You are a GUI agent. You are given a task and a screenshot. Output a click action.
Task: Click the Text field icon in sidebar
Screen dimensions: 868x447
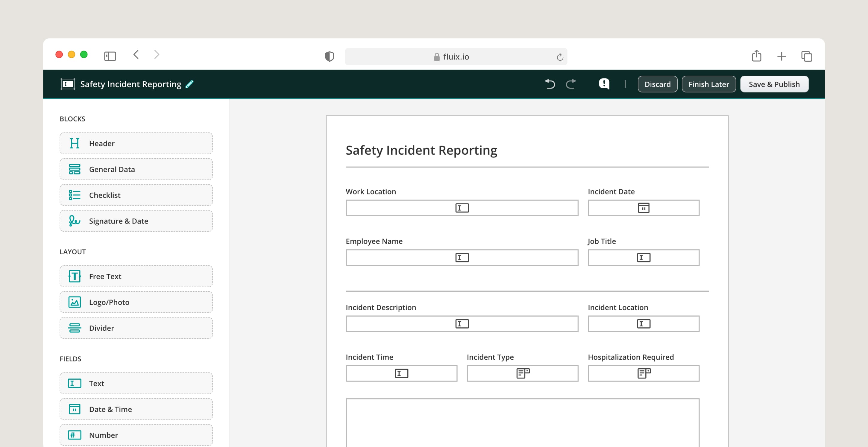[75, 383]
